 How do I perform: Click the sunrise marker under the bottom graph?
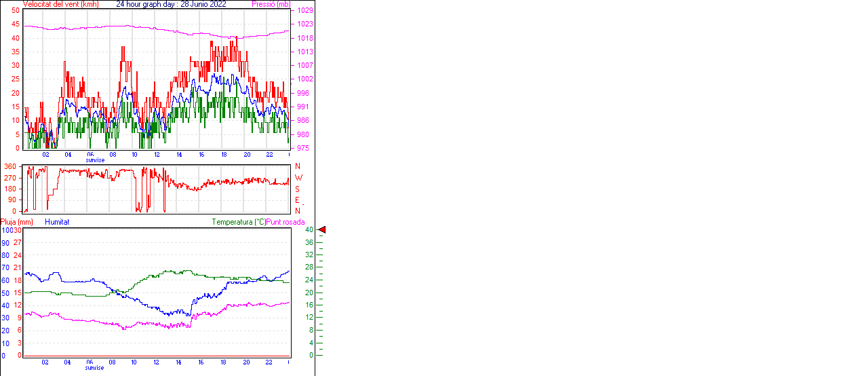[95, 368]
